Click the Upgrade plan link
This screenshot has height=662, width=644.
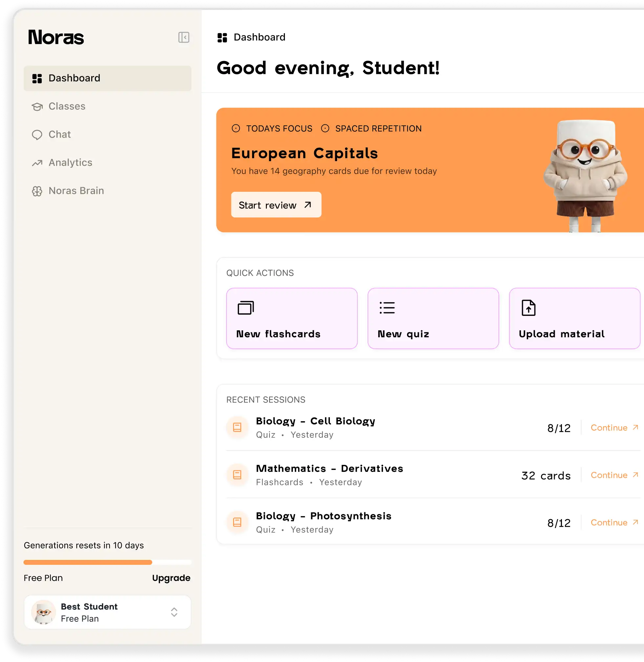(x=171, y=578)
